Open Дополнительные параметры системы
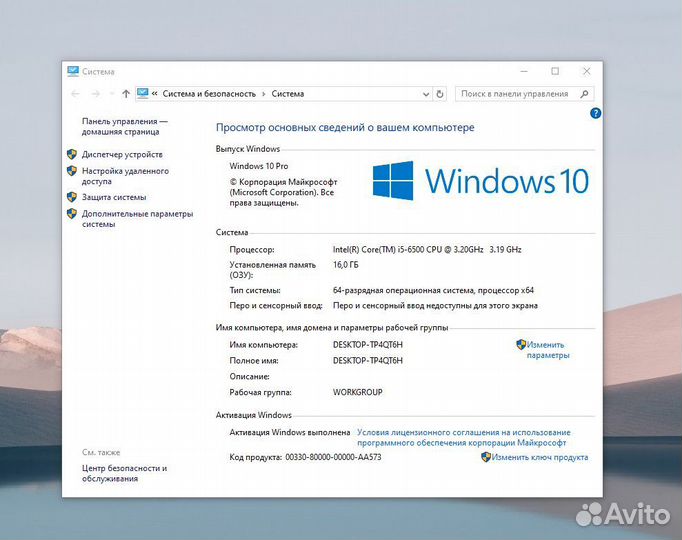682x540 pixels. point(137,219)
